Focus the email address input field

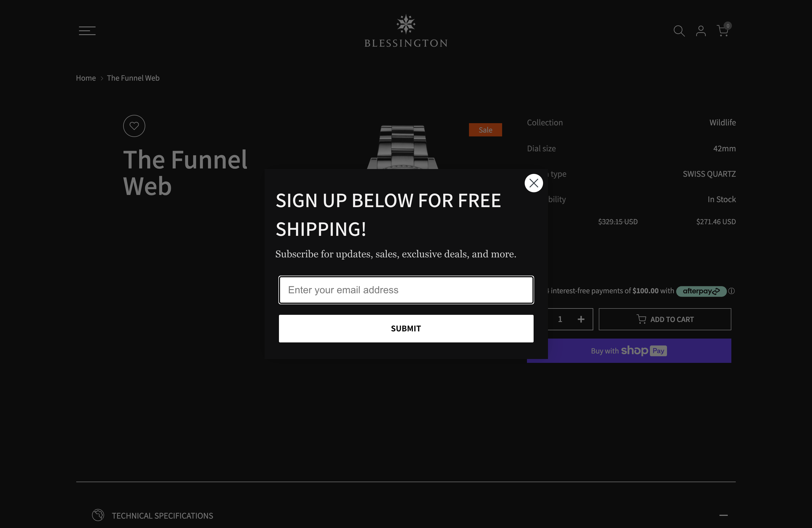[406, 290]
